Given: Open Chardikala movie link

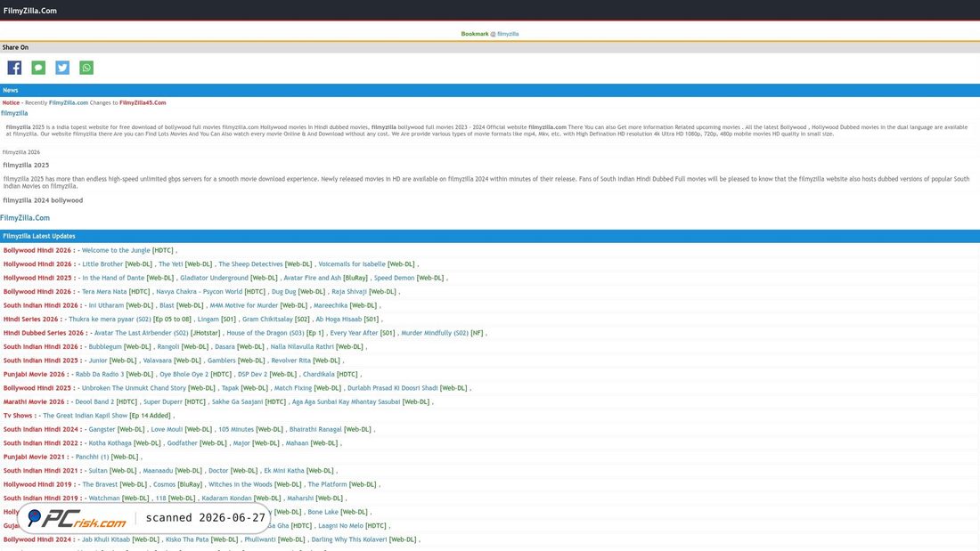Looking at the screenshot, I should tap(319, 374).
